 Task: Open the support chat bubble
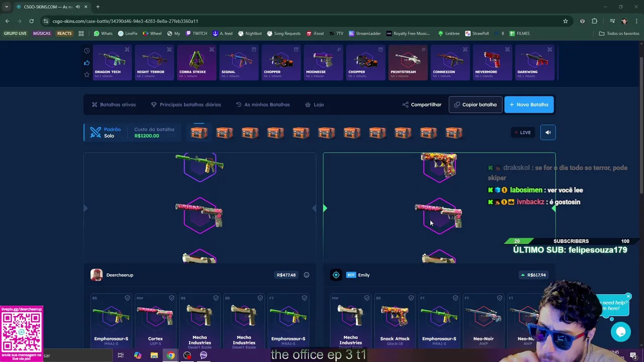tap(620, 332)
